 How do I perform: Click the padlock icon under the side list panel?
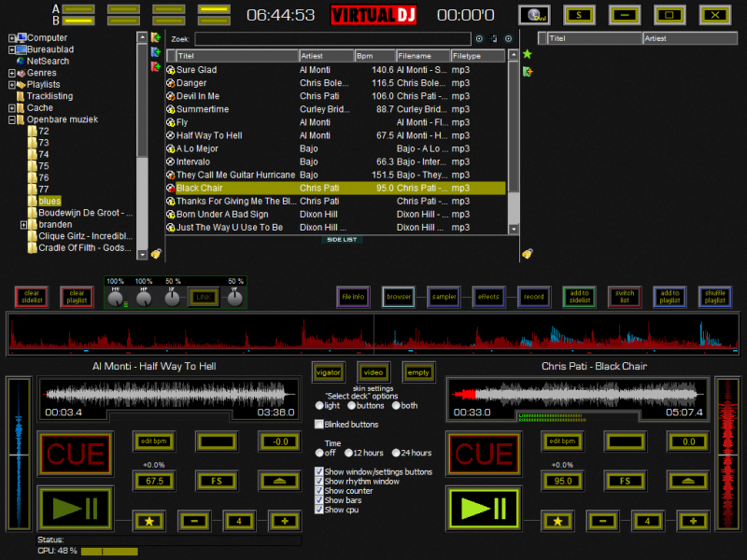527,254
